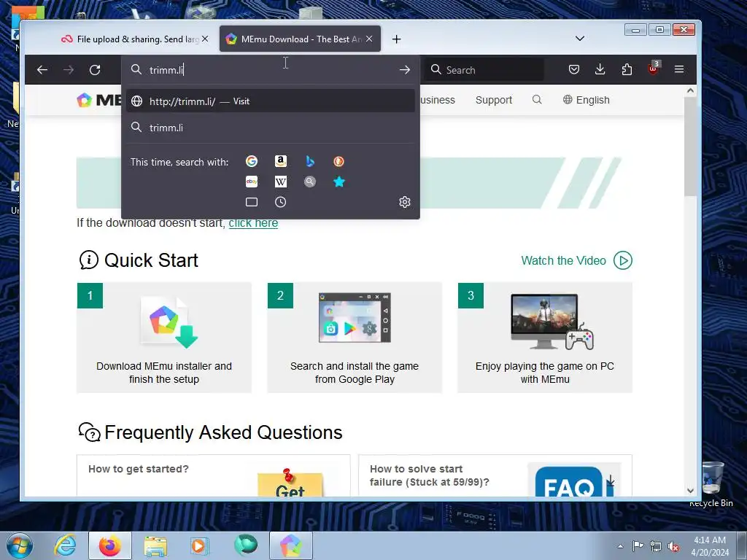Select the trimm.li search suggestion
Screen dimensions: 747x560
(x=271, y=128)
